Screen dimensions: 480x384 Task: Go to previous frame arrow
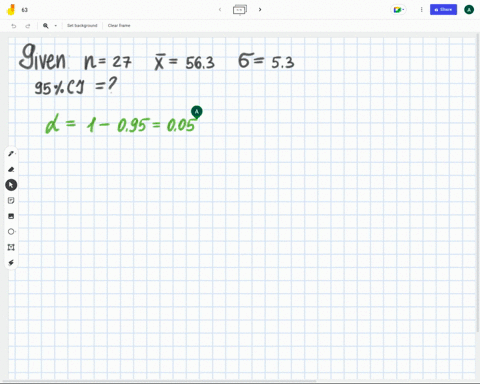(x=220, y=9)
